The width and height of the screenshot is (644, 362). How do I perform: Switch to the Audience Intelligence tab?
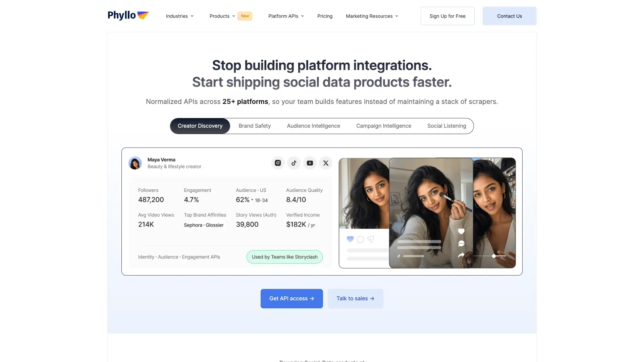313,126
